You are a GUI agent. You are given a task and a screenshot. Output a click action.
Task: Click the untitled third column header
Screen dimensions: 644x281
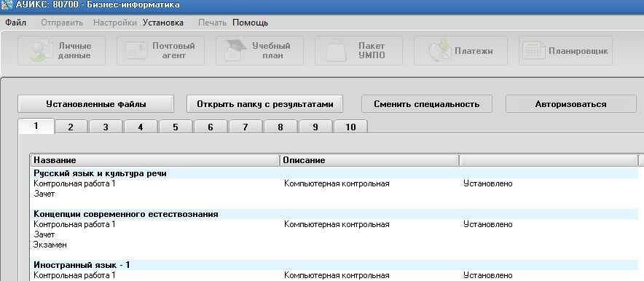548,160
